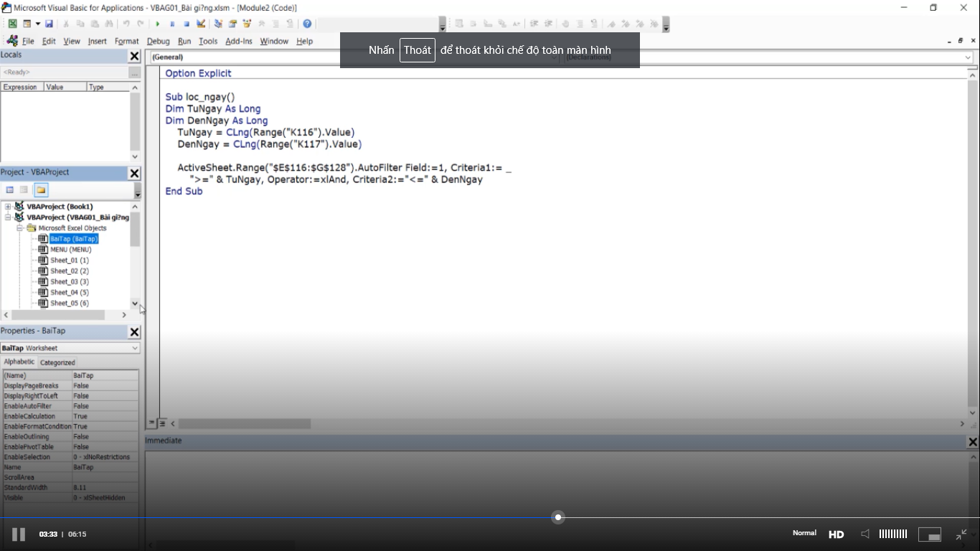
Task: Expand VBAProject (Book1) tree node
Action: [8, 207]
